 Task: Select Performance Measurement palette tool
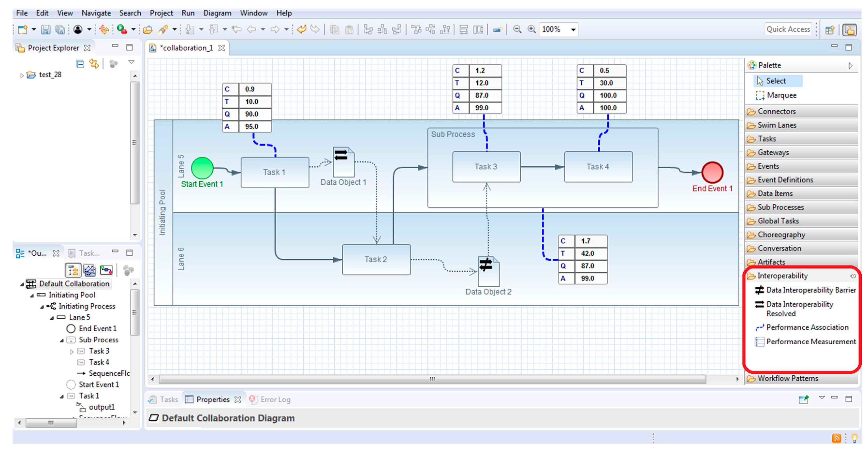[811, 342]
